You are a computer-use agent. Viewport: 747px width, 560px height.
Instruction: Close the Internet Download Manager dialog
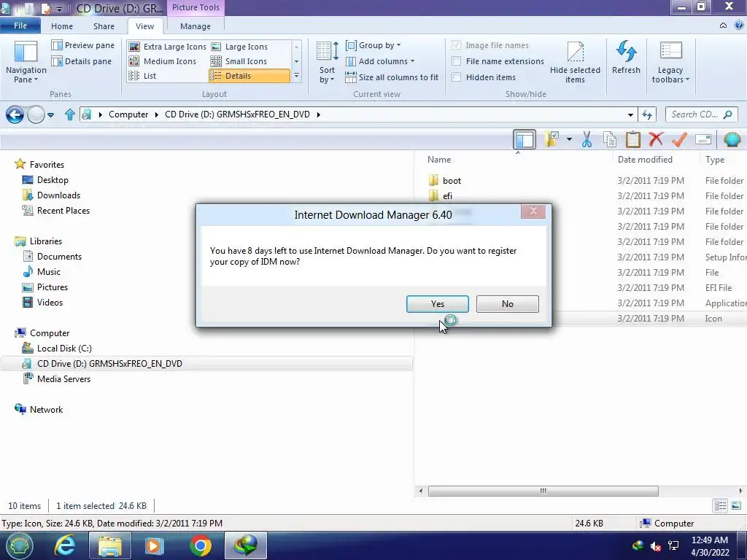point(533,211)
